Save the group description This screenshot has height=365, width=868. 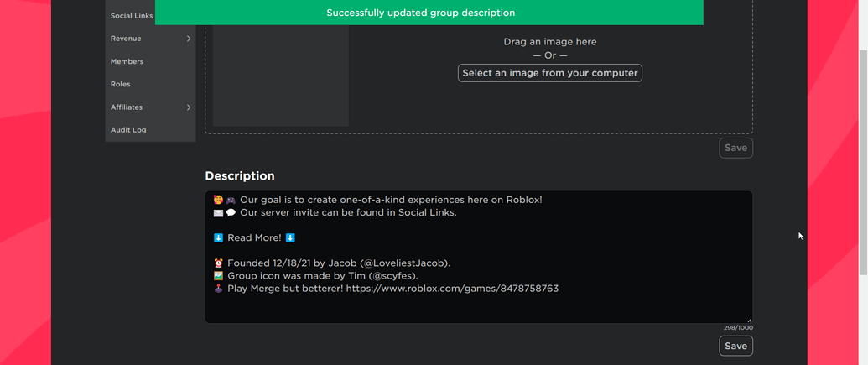point(735,347)
